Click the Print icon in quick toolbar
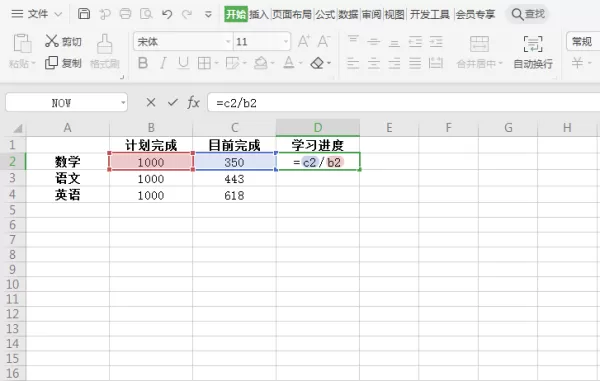 (x=125, y=14)
